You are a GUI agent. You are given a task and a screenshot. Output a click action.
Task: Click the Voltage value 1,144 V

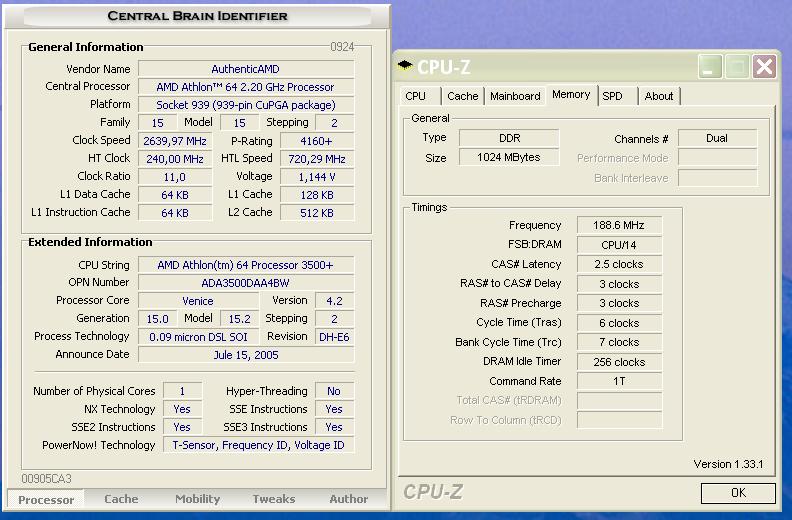coord(317,177)
